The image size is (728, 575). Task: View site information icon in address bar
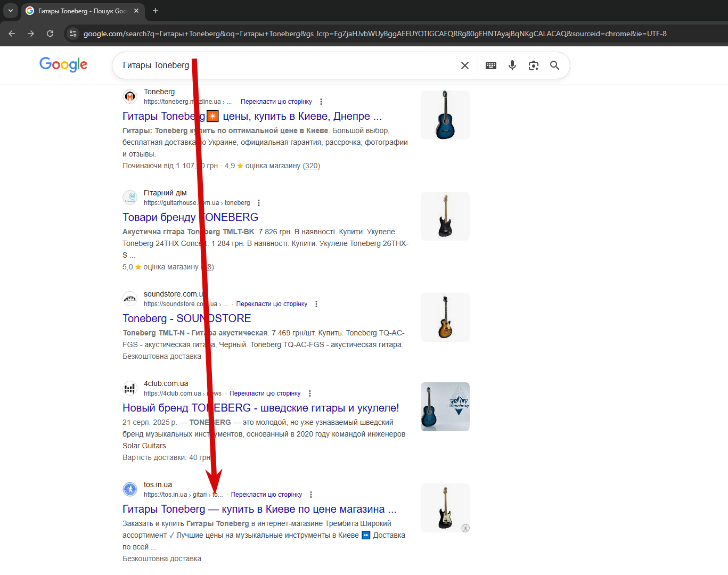click(x=73, y=34)
